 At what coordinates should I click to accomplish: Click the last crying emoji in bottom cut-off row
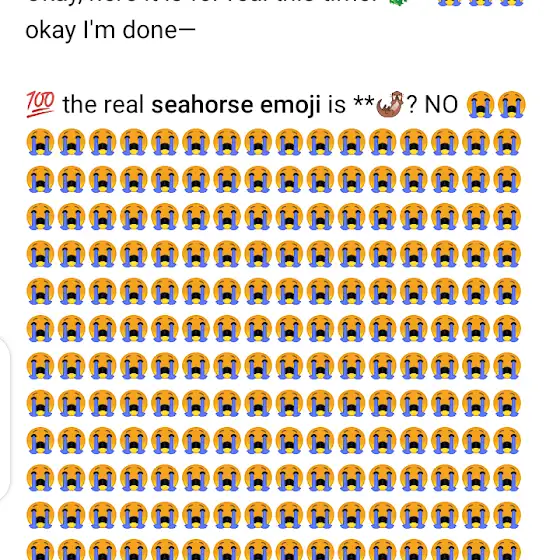click(x=507, y=550)
